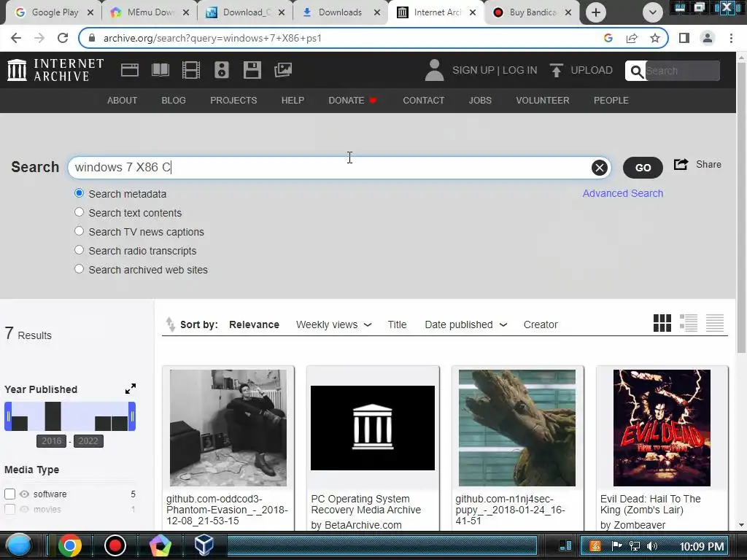Select Search radio transcripts option
747x560 pixels.
tap(79, 250)
